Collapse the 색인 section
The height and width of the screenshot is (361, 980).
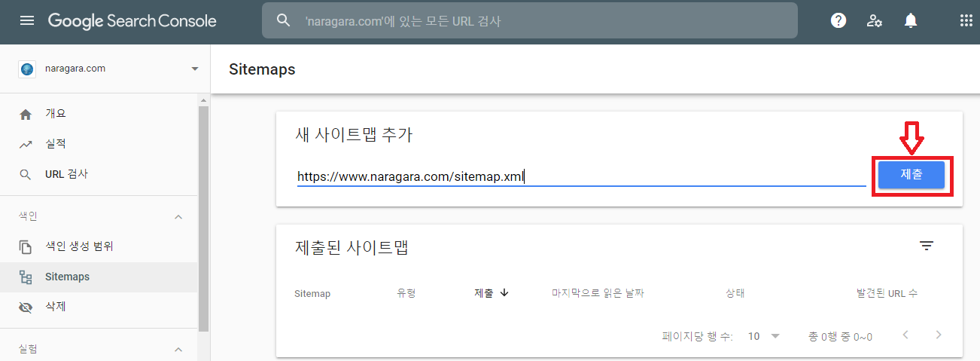pyautogui.click(x=178, y=217)
